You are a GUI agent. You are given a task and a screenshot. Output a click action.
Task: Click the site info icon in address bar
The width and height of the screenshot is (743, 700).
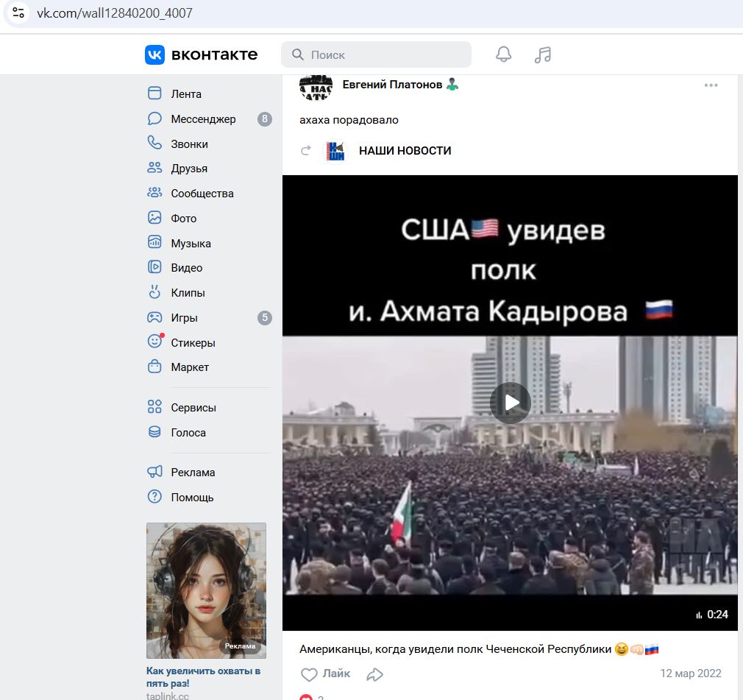pyautogui.click(x=18, y=13)
